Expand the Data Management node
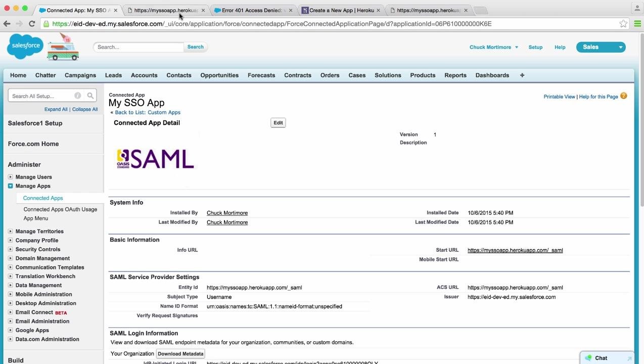The height and width of the screenshot is (364, 644). click(10, 285)
